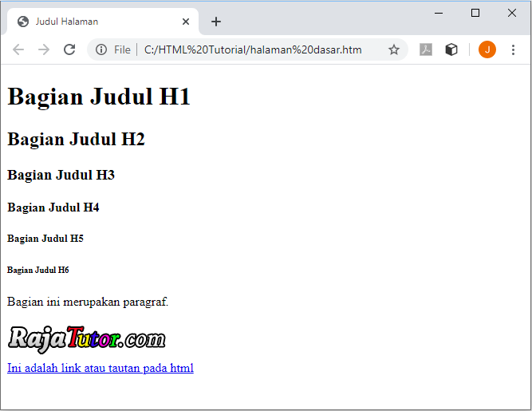Click heading Bagian Judul H4
The image size is (532, 411).
coord(53,207)
